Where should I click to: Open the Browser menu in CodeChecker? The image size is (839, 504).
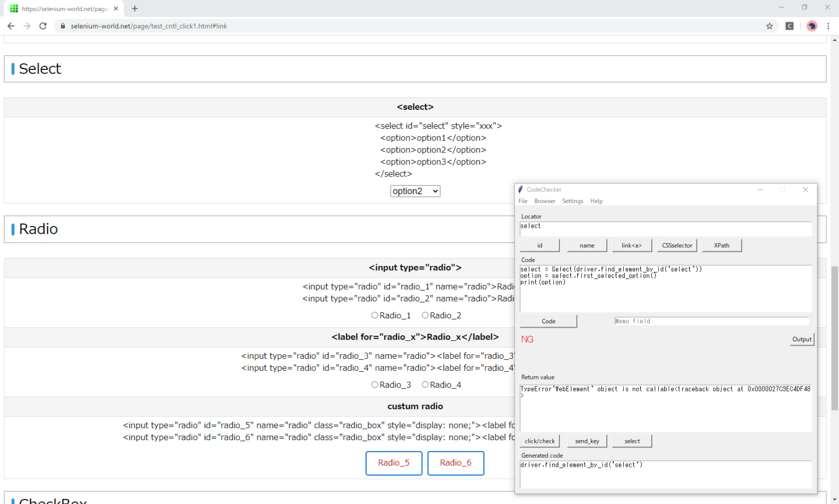[545, 201]
